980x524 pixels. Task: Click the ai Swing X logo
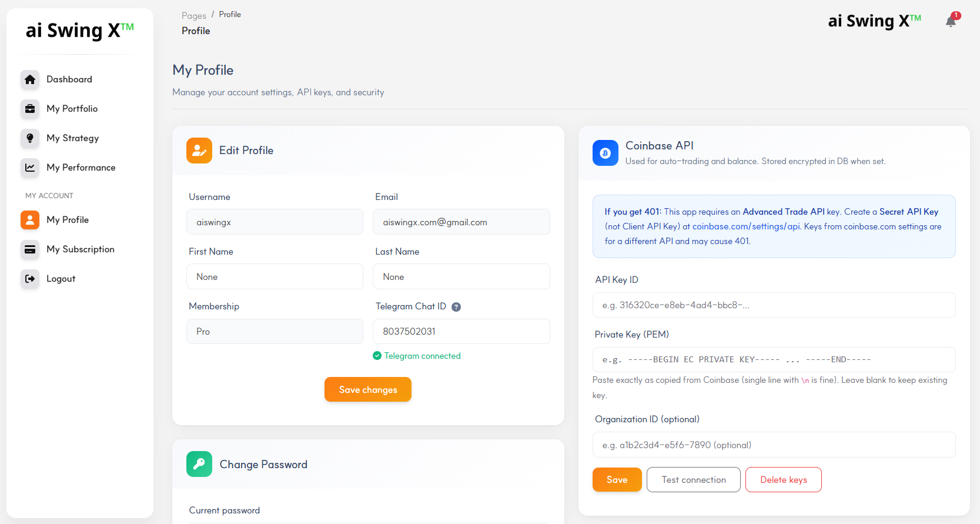79,30
